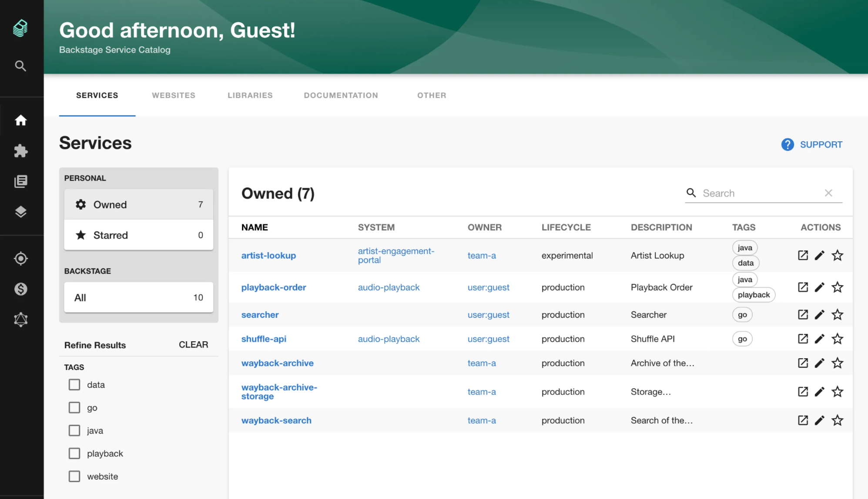The width and height of the screenshot is (868, 499).
Task: Open the plugins puzzle-piece icon
Action: point(20,151)
